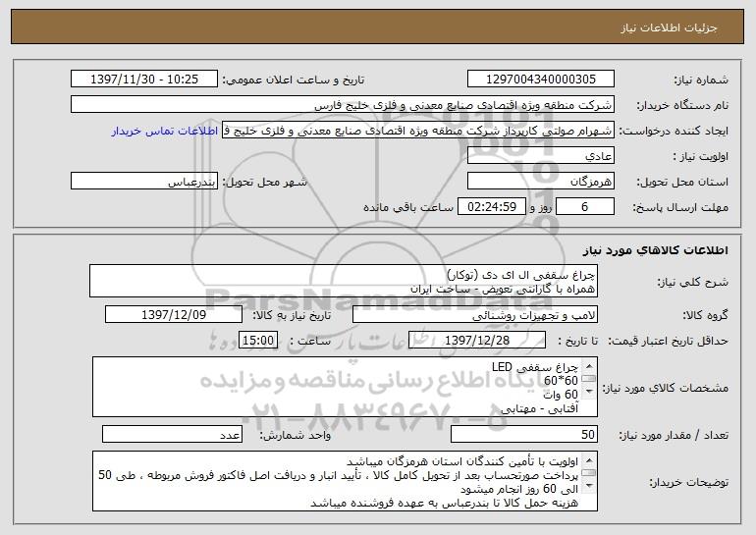This screenshot has width=756, height=535.
Task: Click the text ساعت باقی مانده
Action: [x=407, y=208]
